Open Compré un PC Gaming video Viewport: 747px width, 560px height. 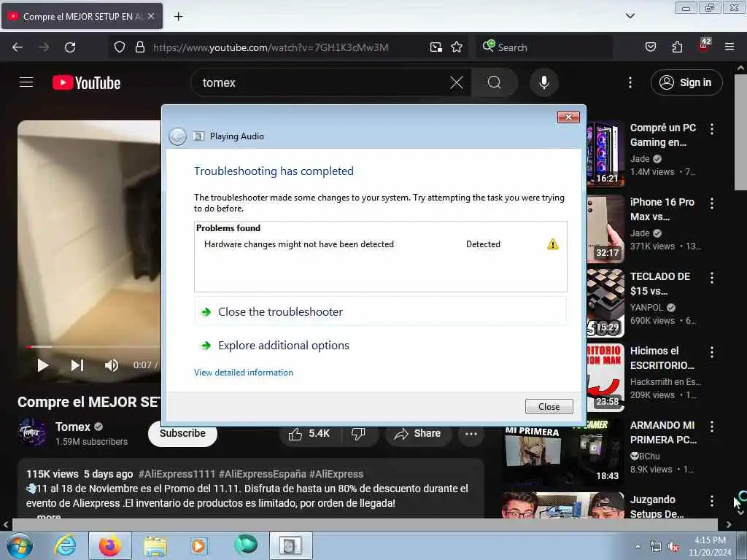662,135
